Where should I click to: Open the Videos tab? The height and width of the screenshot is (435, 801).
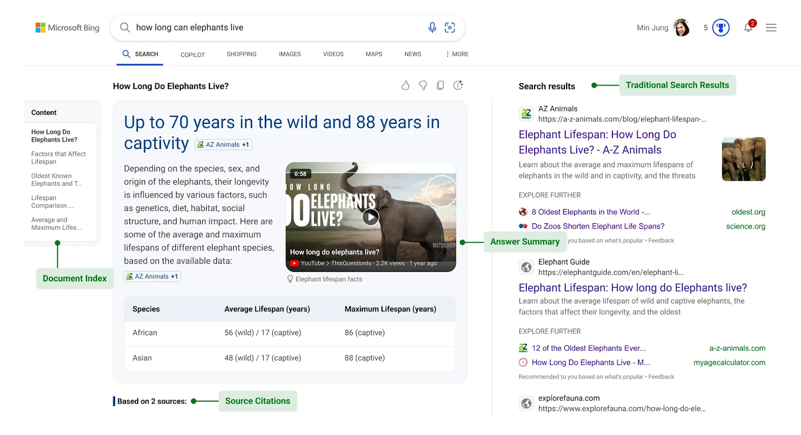point(333,54)
